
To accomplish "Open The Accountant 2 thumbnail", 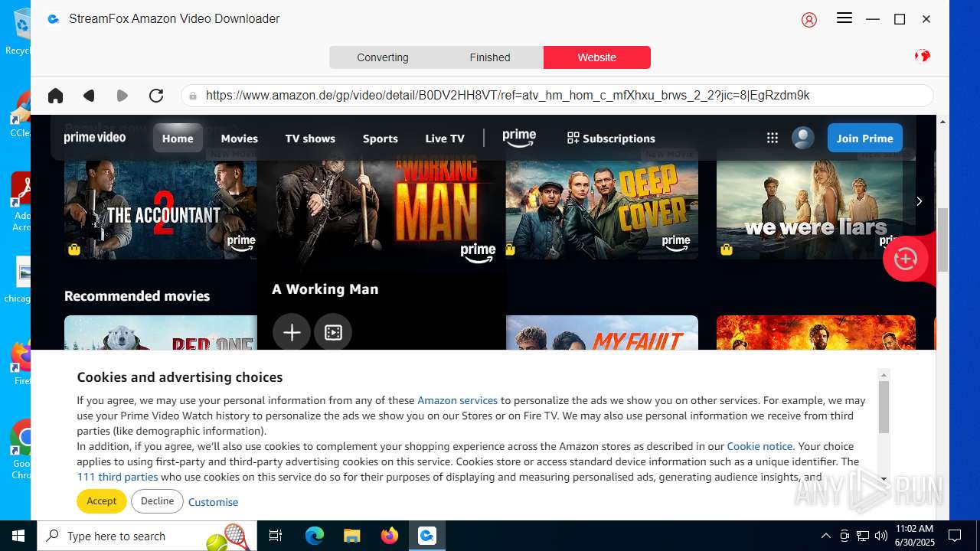I will pyautogui.click(x=161, y=203).
